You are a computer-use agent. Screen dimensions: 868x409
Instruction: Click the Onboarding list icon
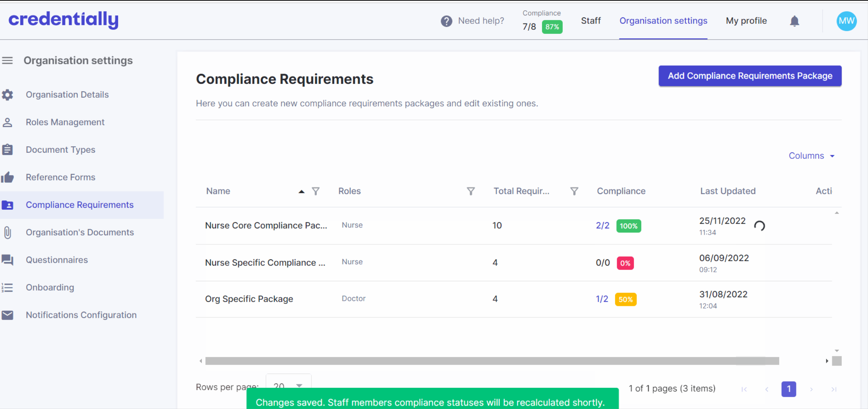pos(7,288)
